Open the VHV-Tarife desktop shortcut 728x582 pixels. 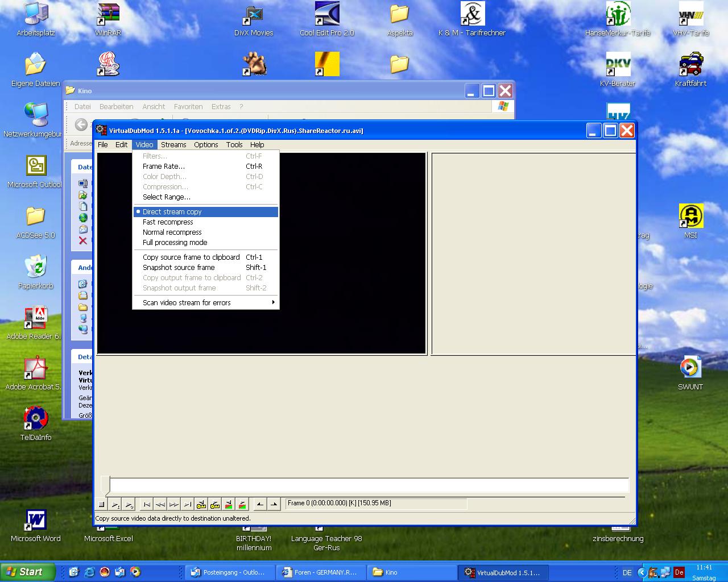691,20
